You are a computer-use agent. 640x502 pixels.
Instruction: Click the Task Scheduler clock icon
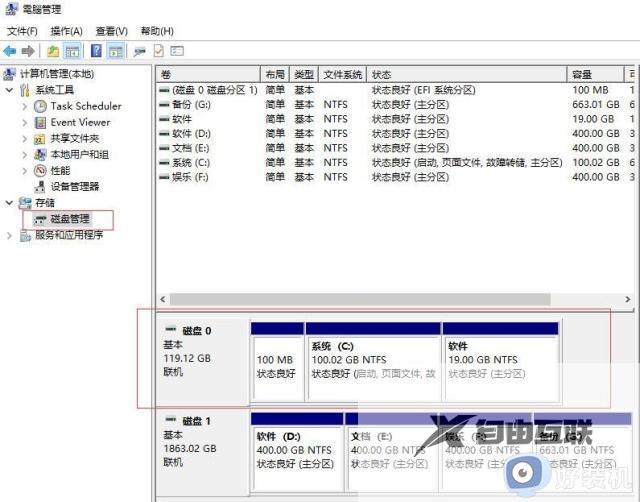tap(40, 107)
